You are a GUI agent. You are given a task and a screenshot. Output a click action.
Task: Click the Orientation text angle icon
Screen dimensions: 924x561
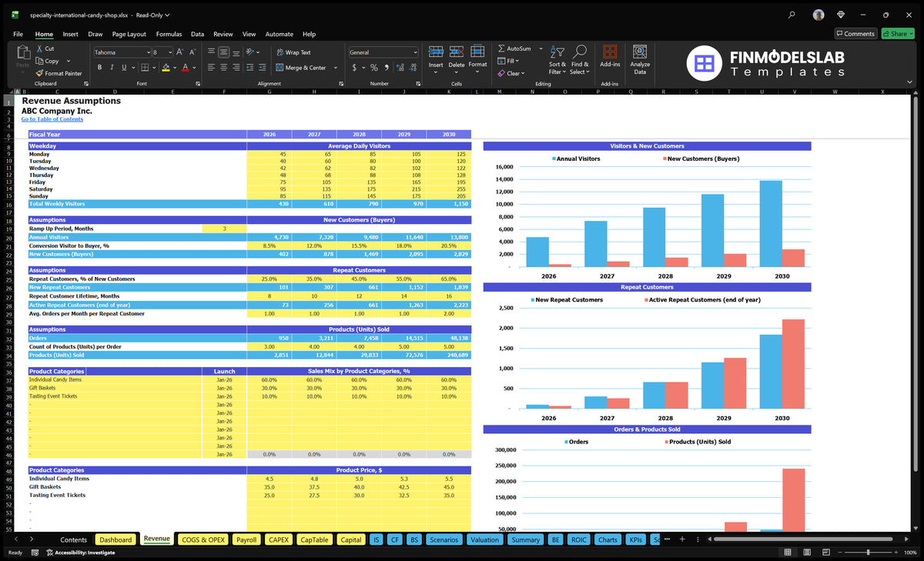pos(250,52)
